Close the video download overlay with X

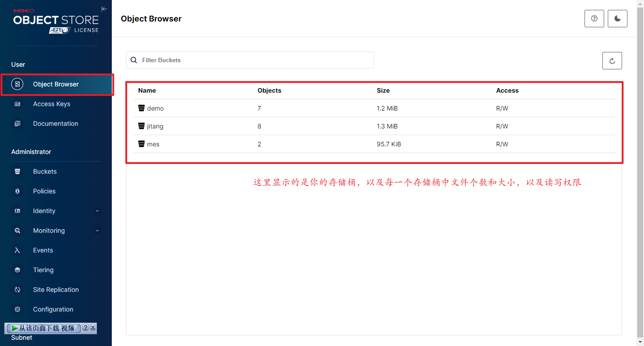(x=93, y=328)
